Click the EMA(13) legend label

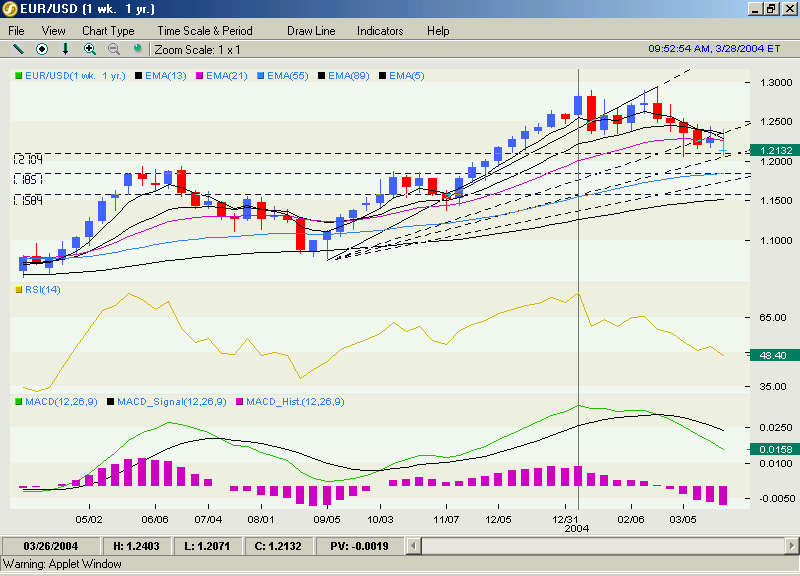[166, 76]
